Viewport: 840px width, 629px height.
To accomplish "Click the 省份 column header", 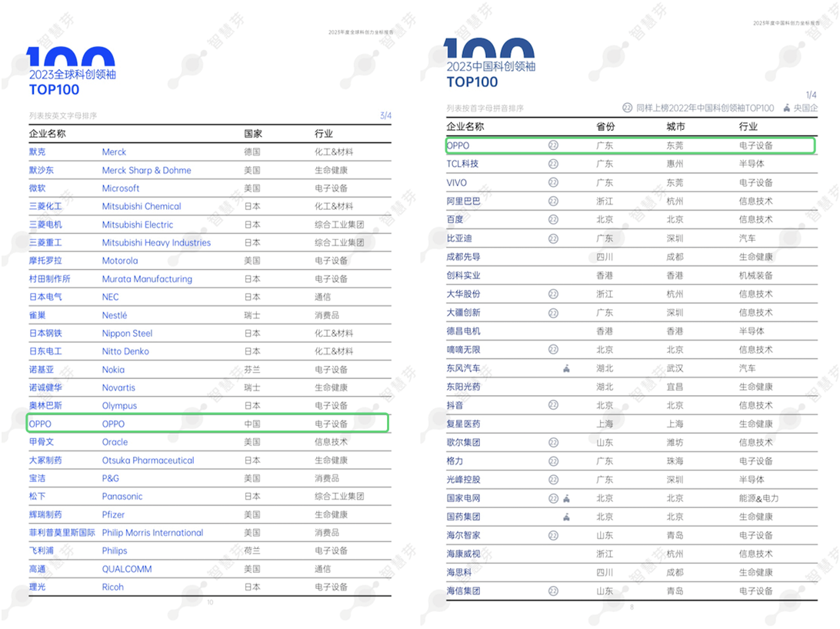I will [x=605, y=126].
